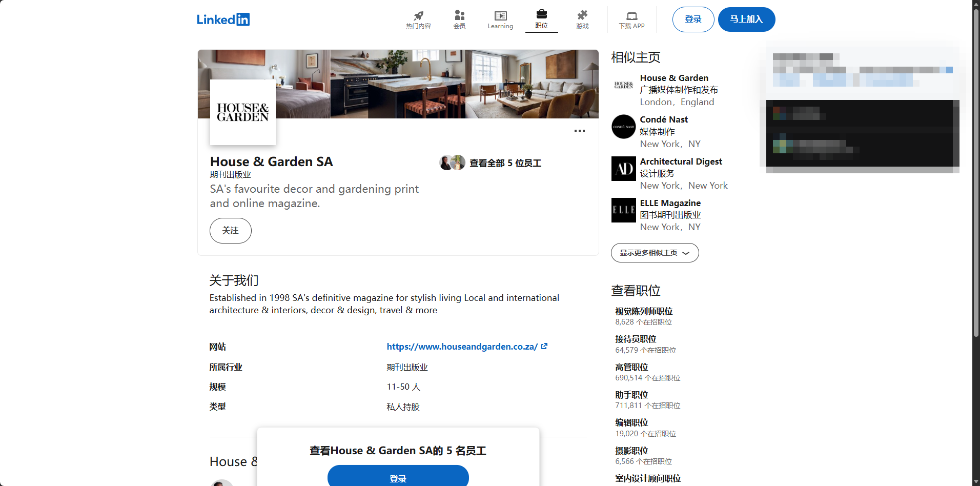Open 视觉陈列师职位 jobs link
Viewport: 980px width, 486px height.
coord(644,311)
